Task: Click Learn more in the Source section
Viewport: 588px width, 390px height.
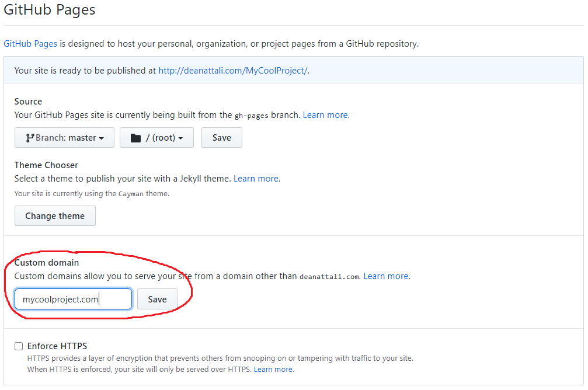Action: (x=325, y=115)
